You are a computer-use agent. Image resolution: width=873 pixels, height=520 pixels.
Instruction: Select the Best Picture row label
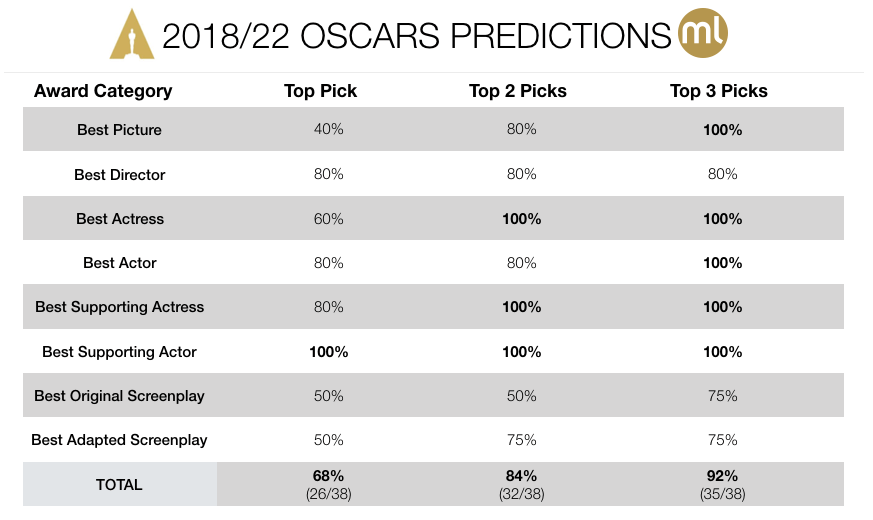(119, 130)
